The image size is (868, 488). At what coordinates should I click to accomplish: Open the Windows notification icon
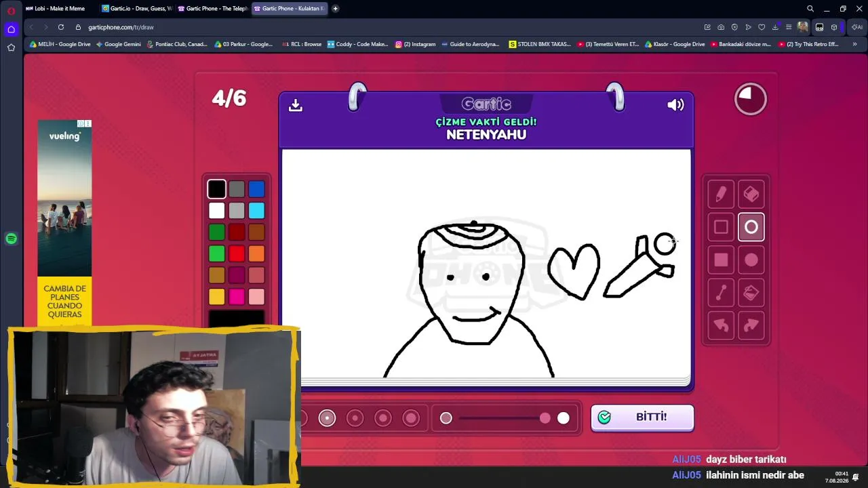(856, 476)
